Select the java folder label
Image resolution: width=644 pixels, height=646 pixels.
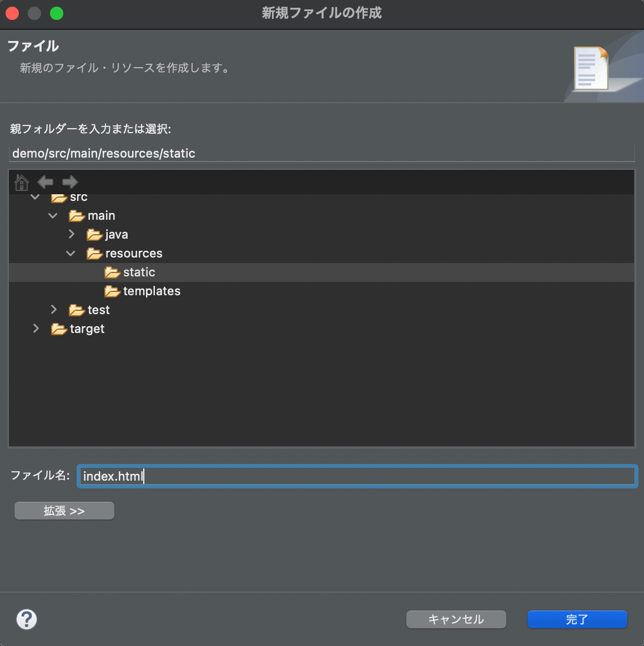117,235
